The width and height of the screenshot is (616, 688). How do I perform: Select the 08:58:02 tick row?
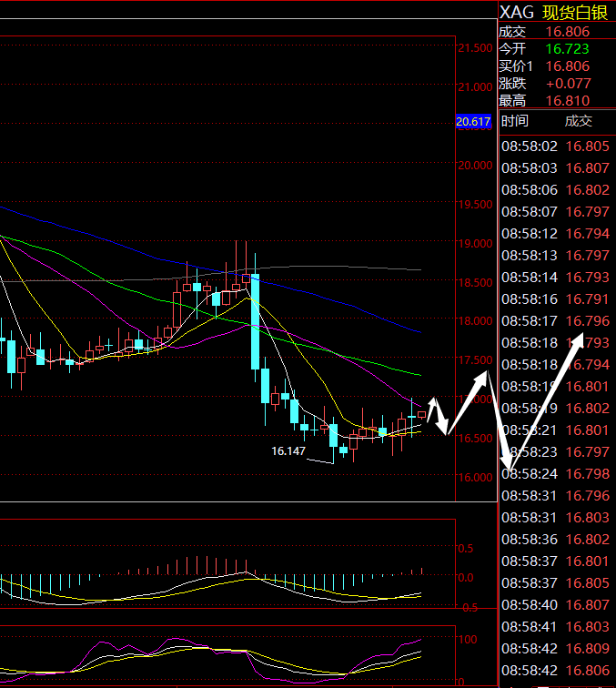coord(555,146)
